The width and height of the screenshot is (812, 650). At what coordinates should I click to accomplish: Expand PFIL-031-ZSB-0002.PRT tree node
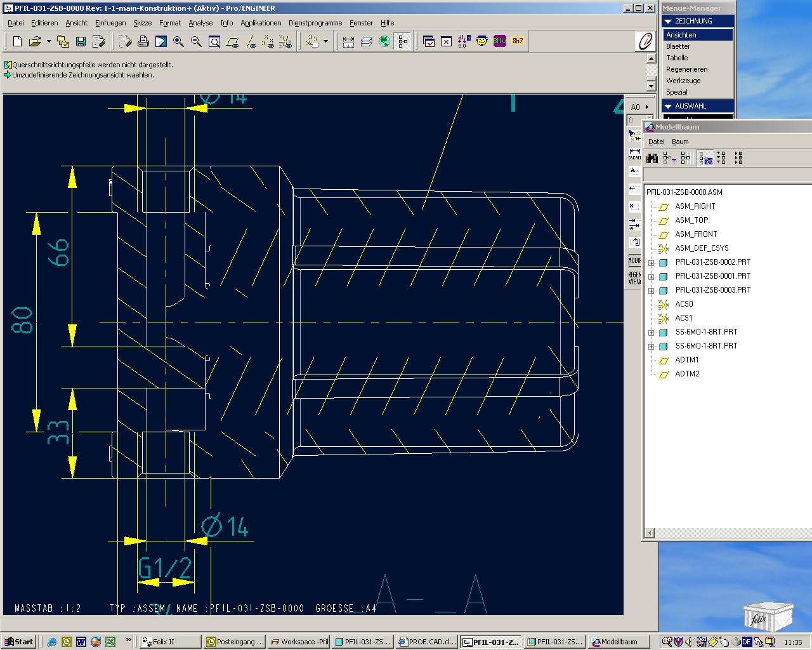coord(651,263)
